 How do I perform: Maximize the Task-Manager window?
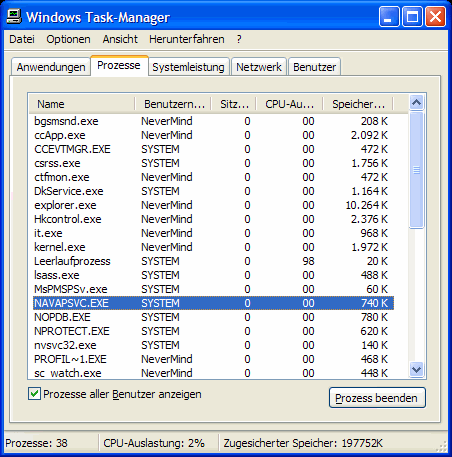pos(412,17)
